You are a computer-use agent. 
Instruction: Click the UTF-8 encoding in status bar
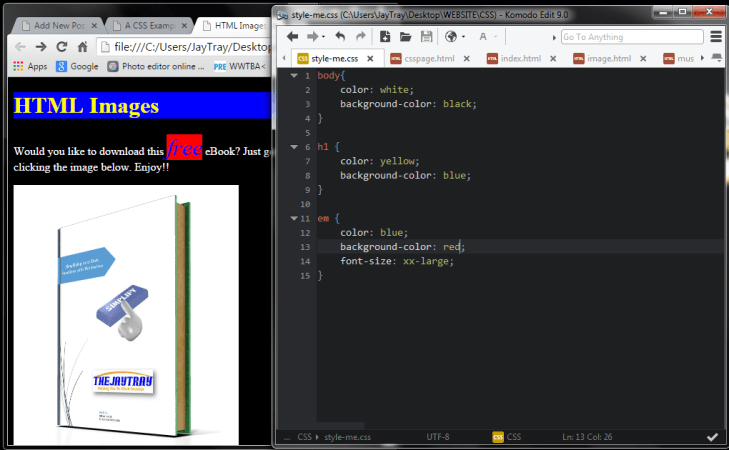pos(437,437)
